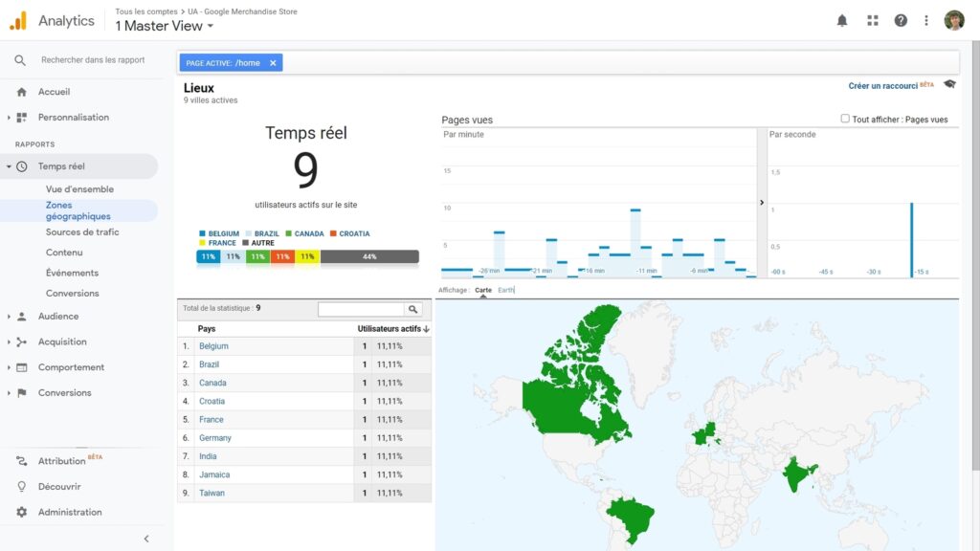Open the Zones géographiques report
The width and height of the screenshot is (980, 551).
click(x=77, y=209)
